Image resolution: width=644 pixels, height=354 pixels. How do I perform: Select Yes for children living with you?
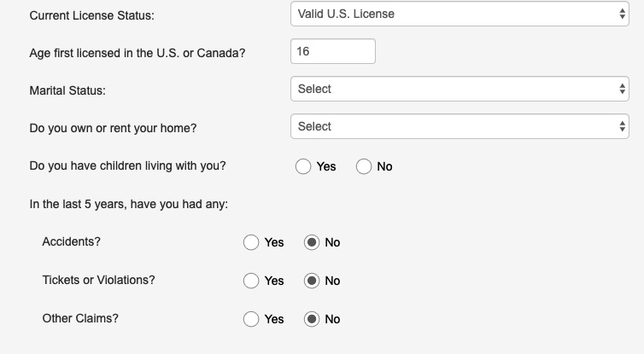[x=303, y=166]
